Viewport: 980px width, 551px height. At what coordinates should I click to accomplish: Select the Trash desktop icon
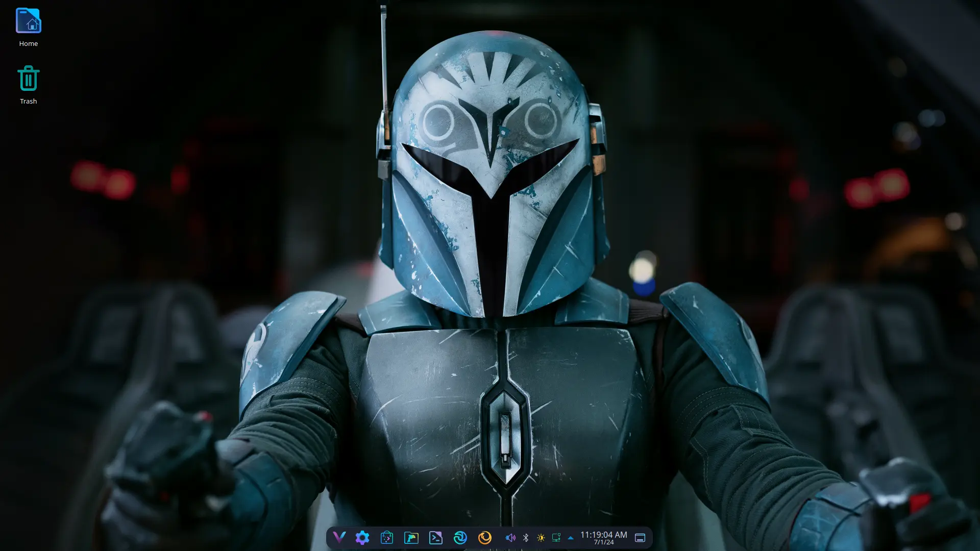(29, 79)
